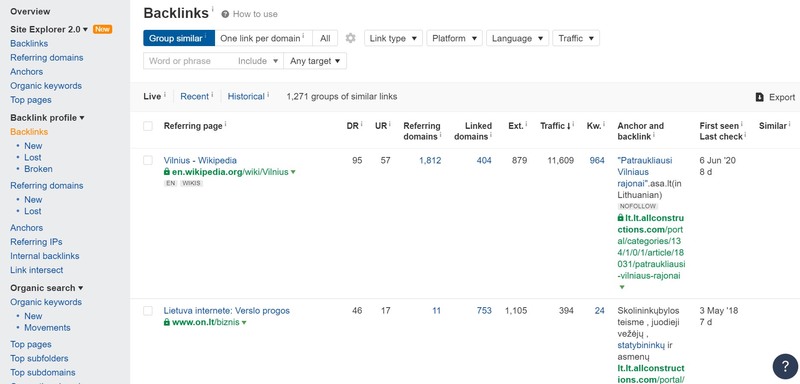Click the green lock icon before en.wikipedia.org
Image resolution: width=800 pixels, height=384 pixels.
tap(166, 172)
